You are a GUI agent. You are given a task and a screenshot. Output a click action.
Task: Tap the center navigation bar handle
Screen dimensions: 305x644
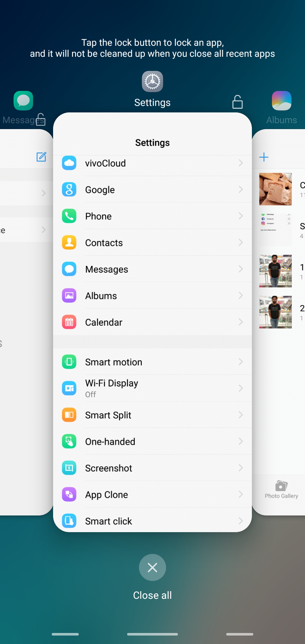click(152, 634)
